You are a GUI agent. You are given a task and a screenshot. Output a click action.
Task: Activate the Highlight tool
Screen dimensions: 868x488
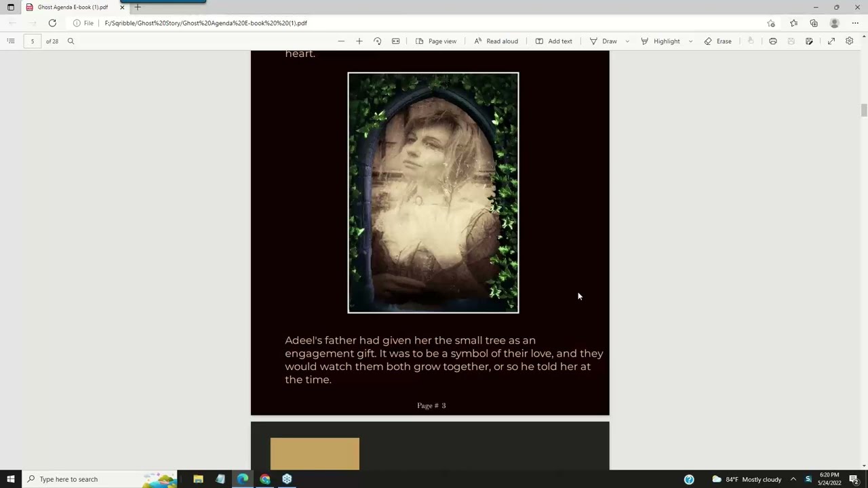click(x=660, y=41)
